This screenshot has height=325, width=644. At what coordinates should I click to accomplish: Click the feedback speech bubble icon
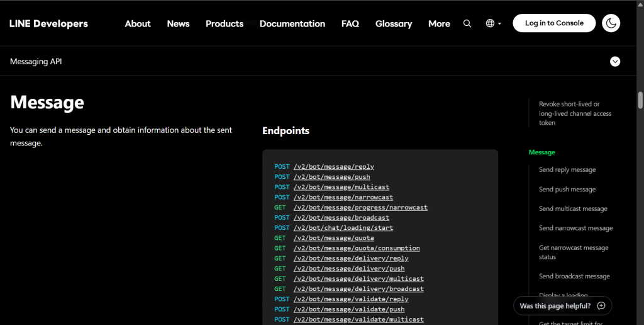coord(601,305)
